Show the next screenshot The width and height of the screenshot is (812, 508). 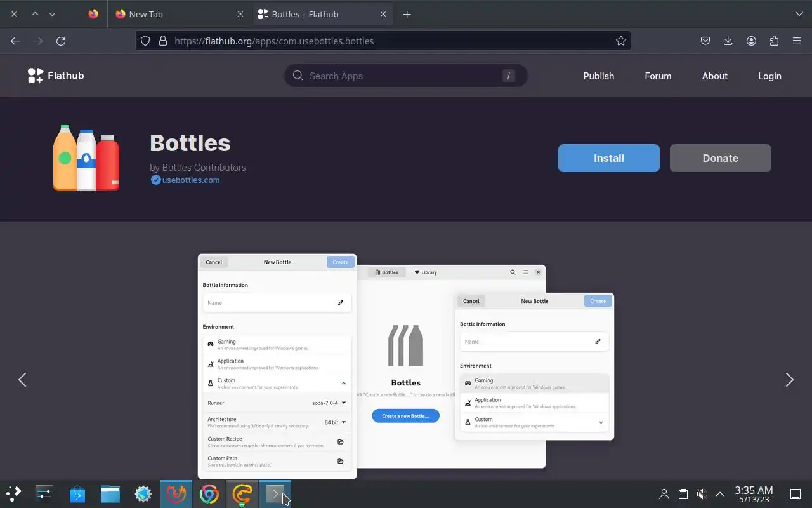point(789,380)
